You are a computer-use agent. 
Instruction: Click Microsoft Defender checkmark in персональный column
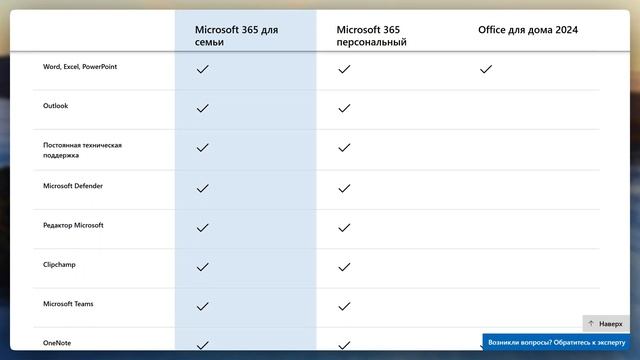pos(344,188)
